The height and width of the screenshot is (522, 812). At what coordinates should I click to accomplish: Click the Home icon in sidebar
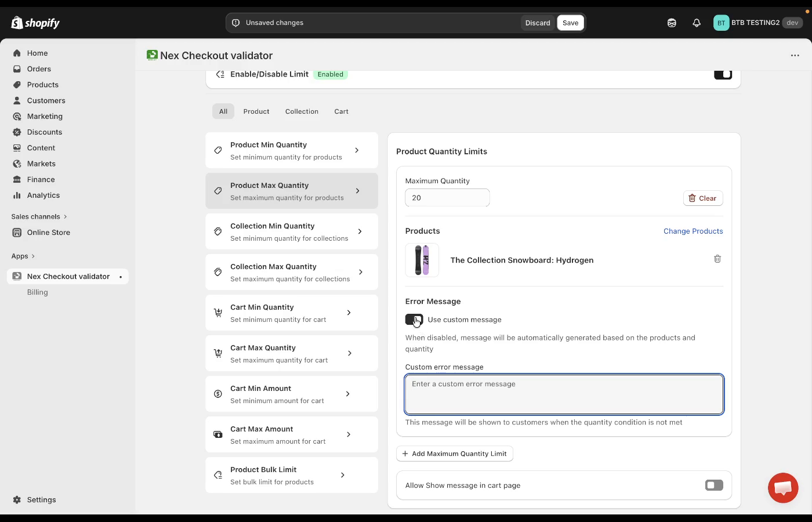click(x=17, y=53)
